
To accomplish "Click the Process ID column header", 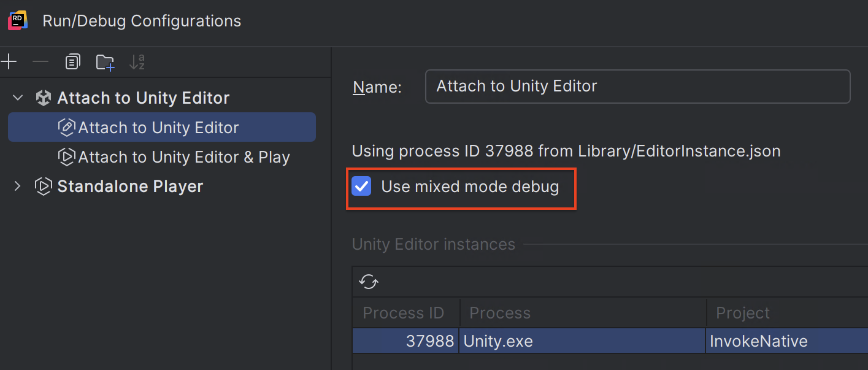I will click(x=405, y=312).
